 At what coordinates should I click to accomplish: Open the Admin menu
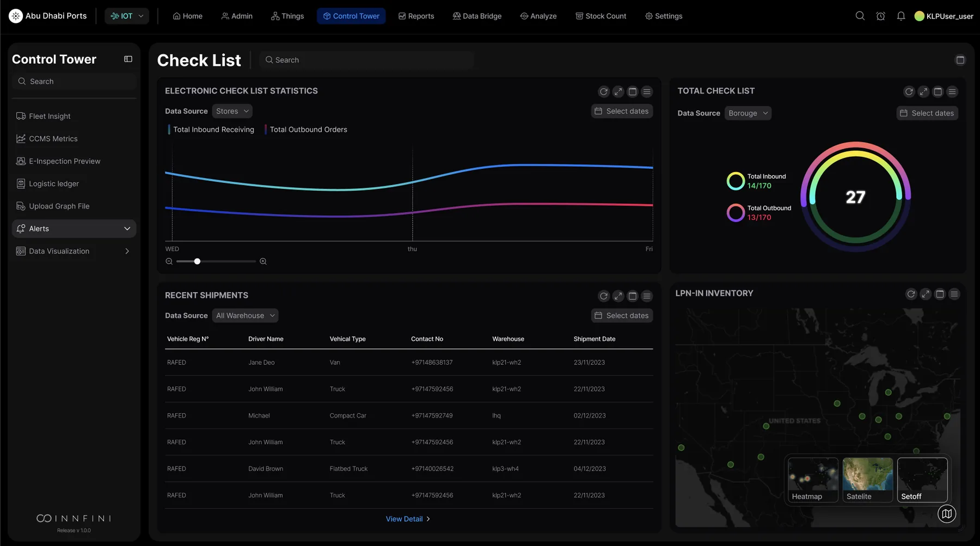coord(237,16)
